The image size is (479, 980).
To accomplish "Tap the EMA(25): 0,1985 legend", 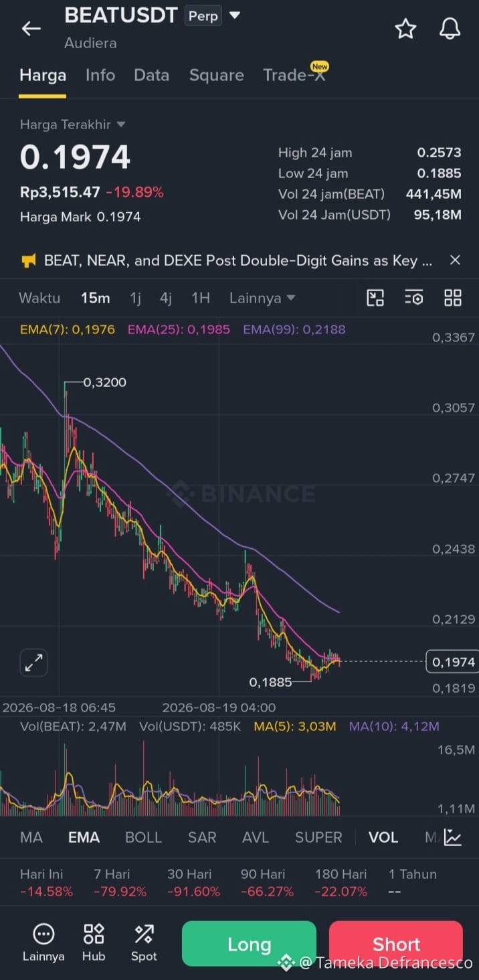I will [x=179, y=329].
